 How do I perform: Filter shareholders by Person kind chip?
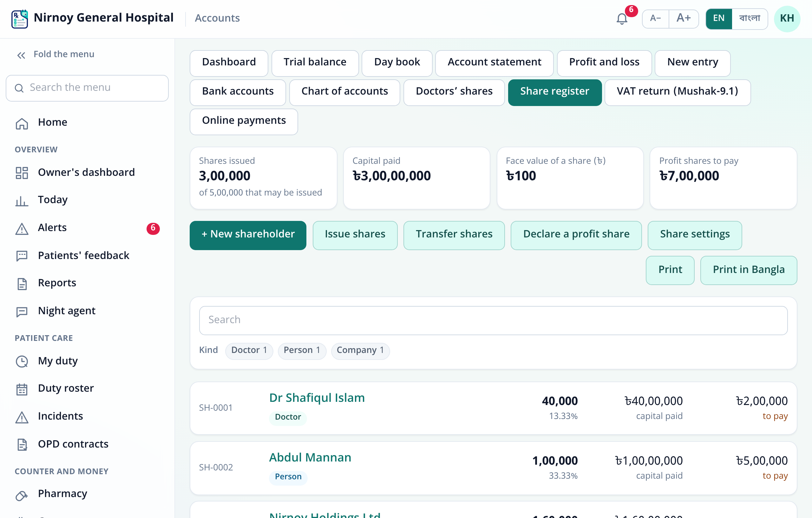click(x=302, y=351)
